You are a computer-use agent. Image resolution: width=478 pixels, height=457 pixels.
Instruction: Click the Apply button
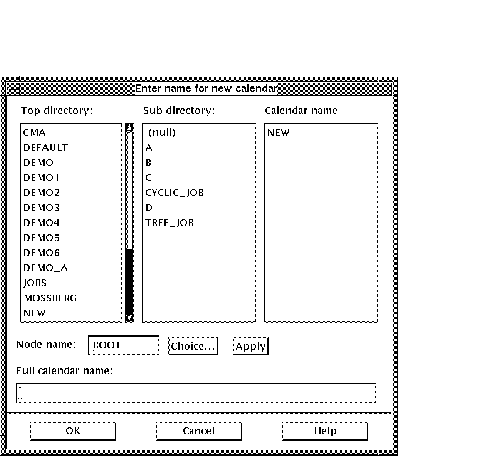(x=251, y=346)
